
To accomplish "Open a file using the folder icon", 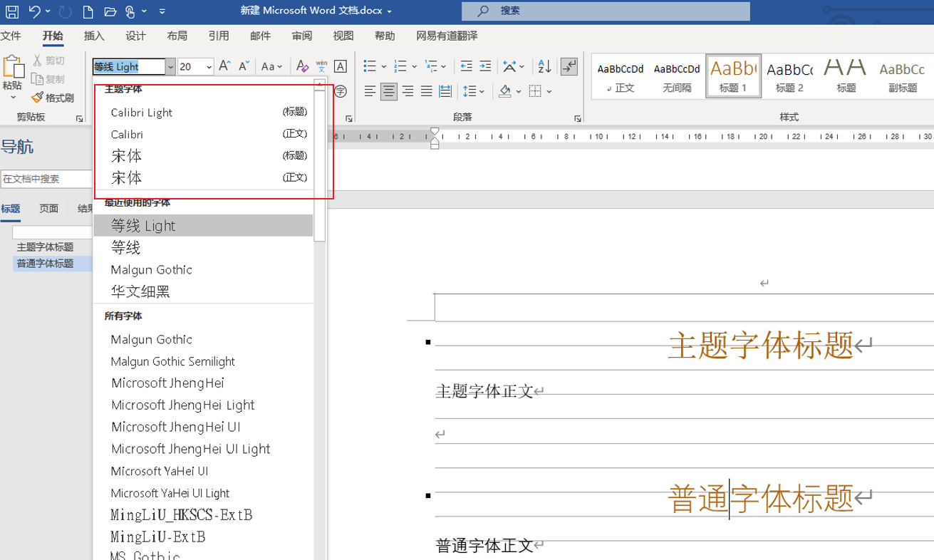I will 109,11.
